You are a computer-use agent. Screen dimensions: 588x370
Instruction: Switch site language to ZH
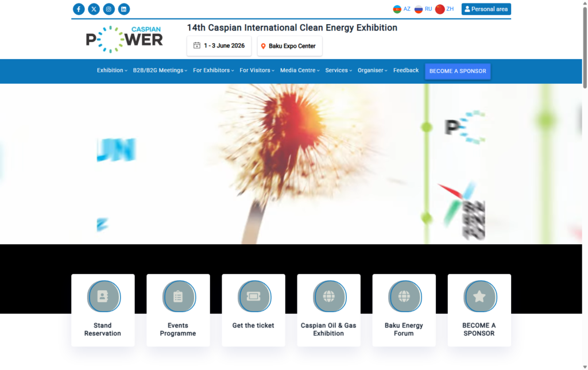point(448,9)
